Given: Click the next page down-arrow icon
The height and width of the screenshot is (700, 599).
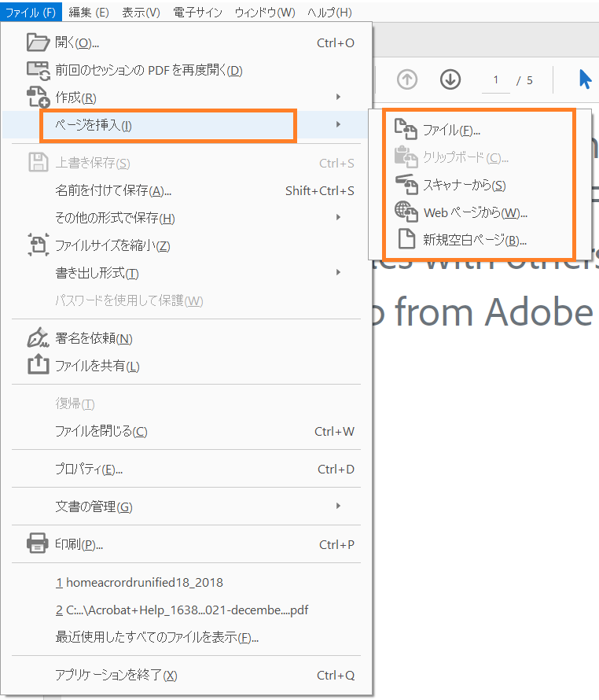Looking at the screenshot, I should click(450, 79).
